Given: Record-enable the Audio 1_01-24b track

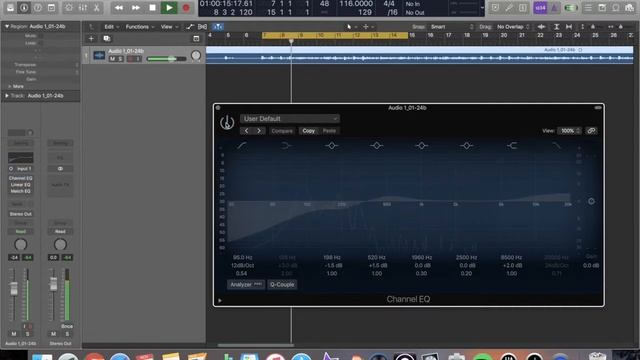Looking at the screenshot, I should 131,59.
